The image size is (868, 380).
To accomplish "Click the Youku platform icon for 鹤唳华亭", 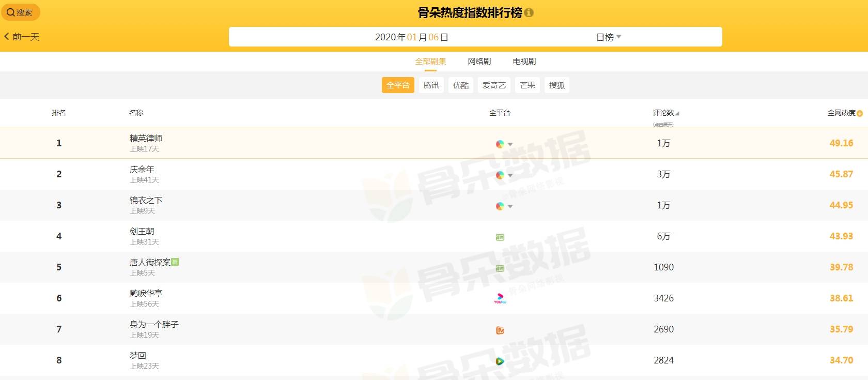I will click(500, 298).
